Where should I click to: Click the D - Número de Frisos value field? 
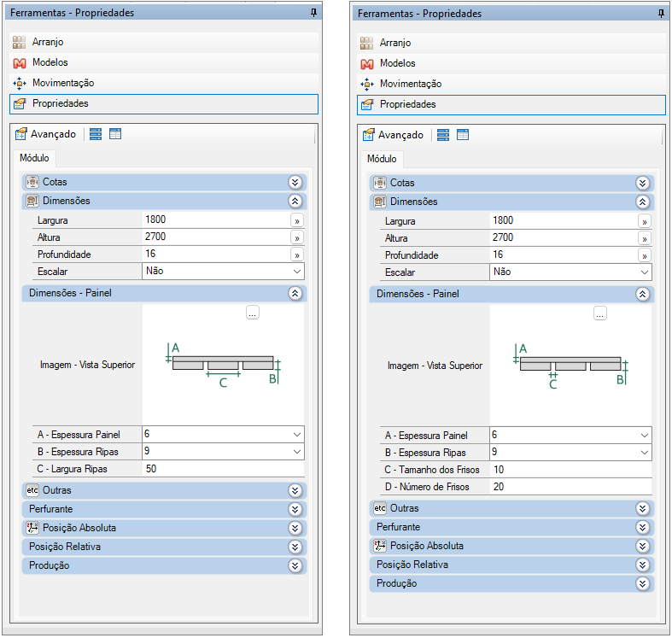click(x=570, y=487)
